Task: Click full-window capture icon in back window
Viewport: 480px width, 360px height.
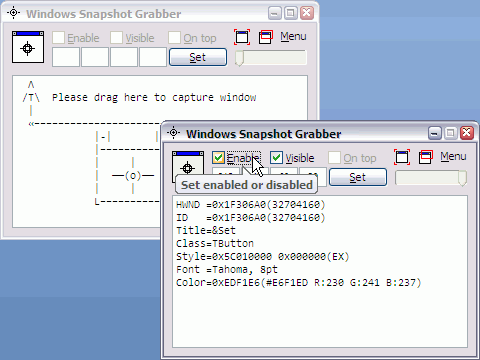Action: click(x=242, y=37)
